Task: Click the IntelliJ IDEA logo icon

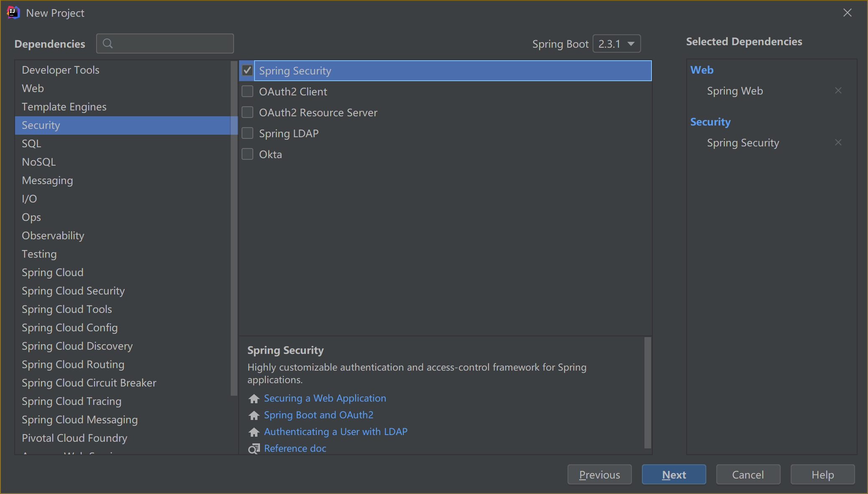Action: 13,13
